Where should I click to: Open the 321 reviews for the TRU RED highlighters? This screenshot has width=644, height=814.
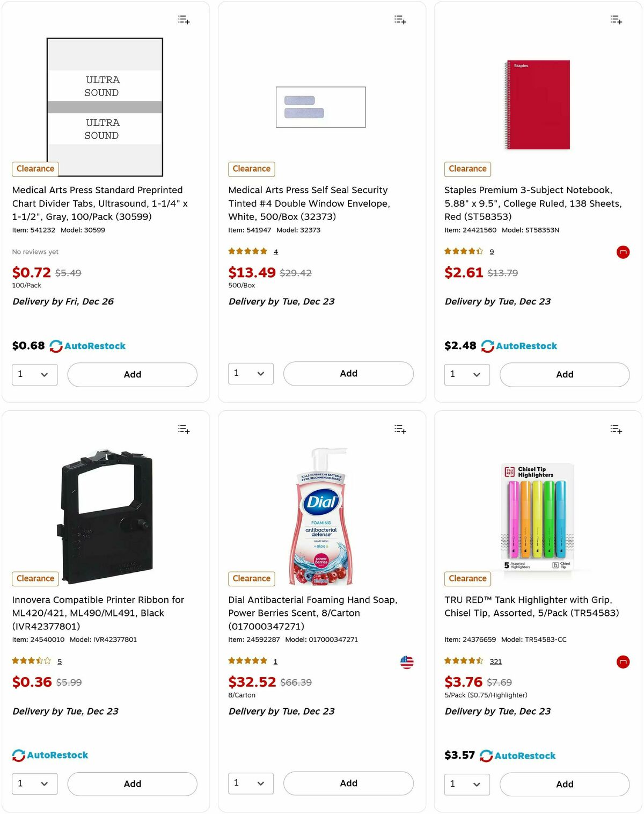495,661
